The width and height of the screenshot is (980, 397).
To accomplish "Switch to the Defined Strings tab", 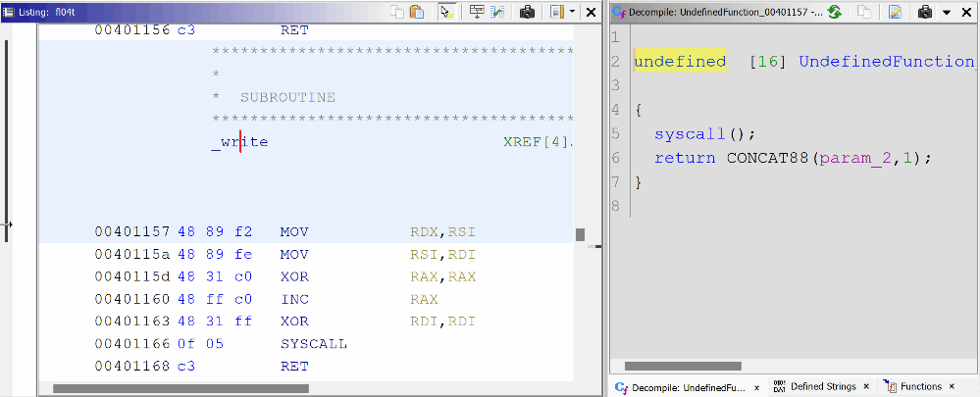I will [823, 386].
